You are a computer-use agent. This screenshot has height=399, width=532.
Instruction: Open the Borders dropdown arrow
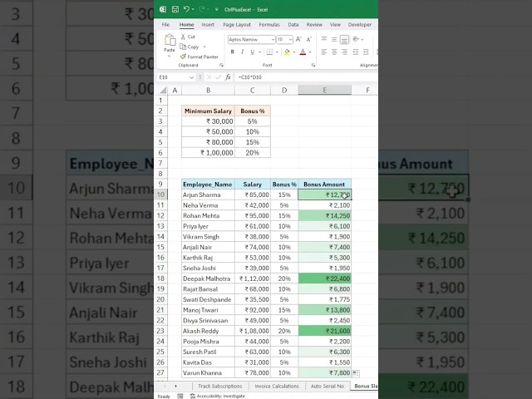point(277,52)
